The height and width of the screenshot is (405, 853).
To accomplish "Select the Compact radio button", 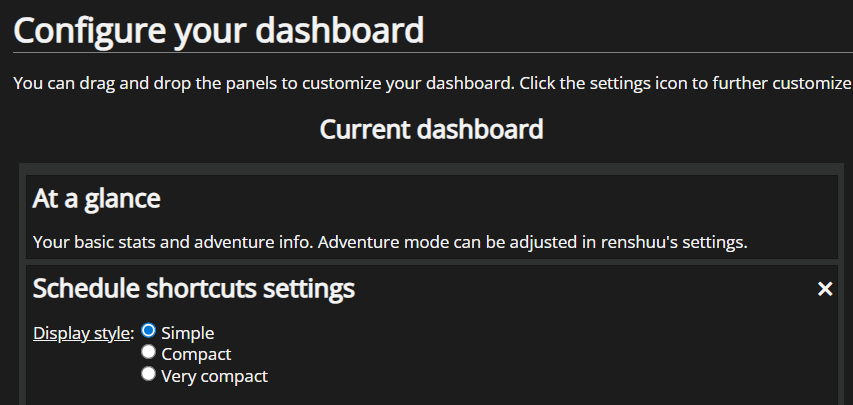I will 148,352.
